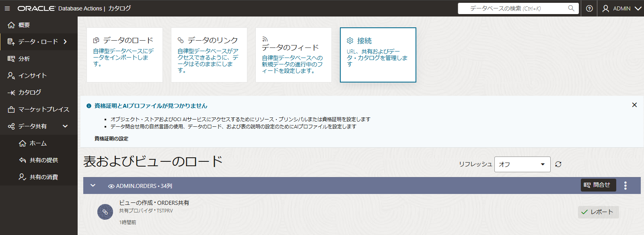Click the 資格証明の設定 link
The height and width of the screenshot is (235, 644).
click(111, 138)
